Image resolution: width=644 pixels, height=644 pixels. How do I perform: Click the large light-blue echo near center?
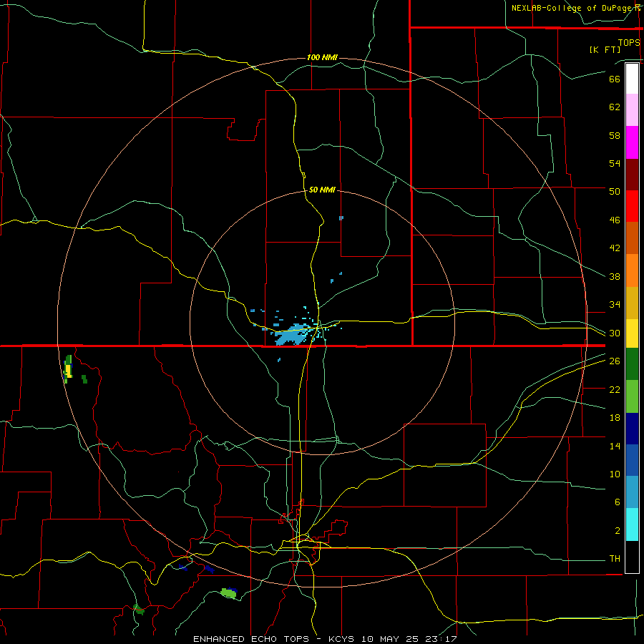point(293,335)
